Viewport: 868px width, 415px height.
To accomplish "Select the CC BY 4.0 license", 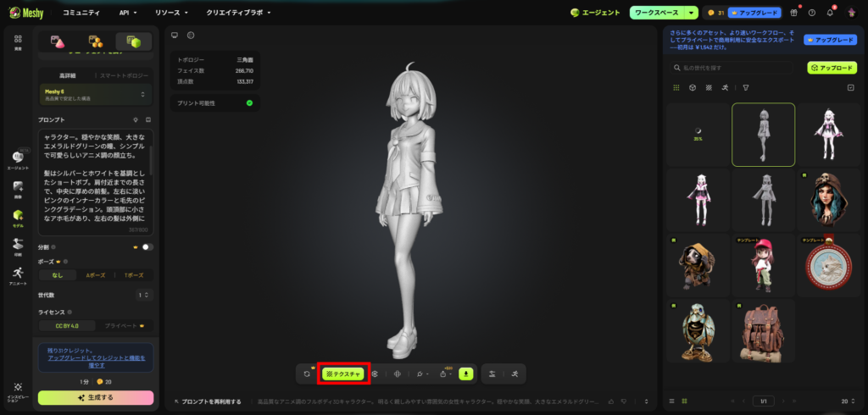I will [67, 326].
